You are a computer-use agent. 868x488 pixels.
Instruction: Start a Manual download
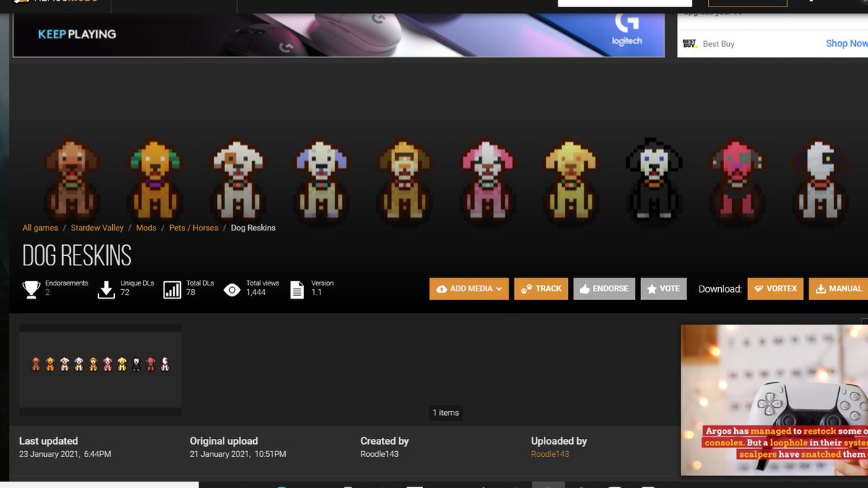[839, 288]
